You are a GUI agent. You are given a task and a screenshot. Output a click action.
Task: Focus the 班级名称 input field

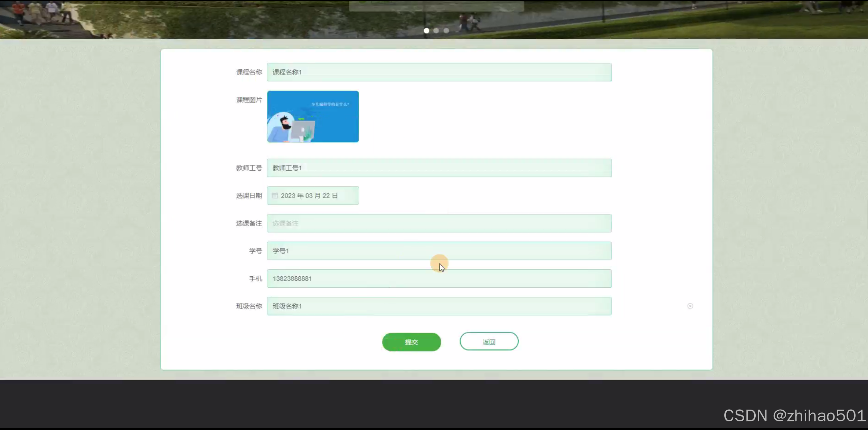(439, 306)
